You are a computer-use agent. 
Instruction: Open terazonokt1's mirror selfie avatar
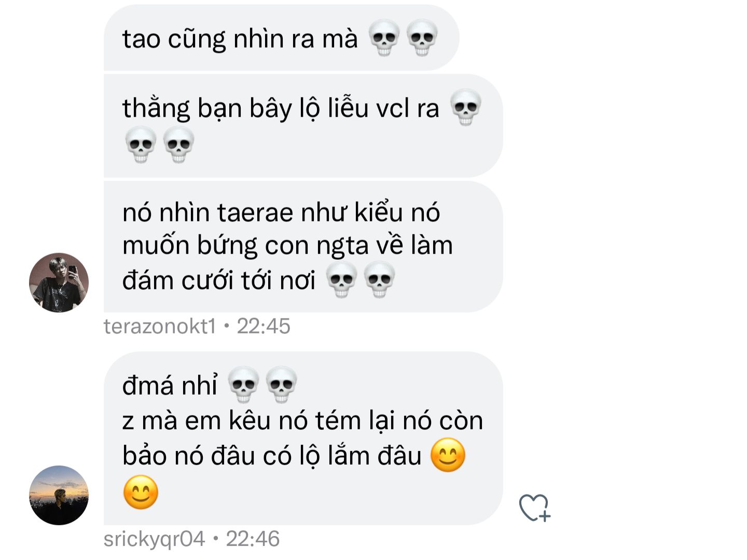pos(59,283)
